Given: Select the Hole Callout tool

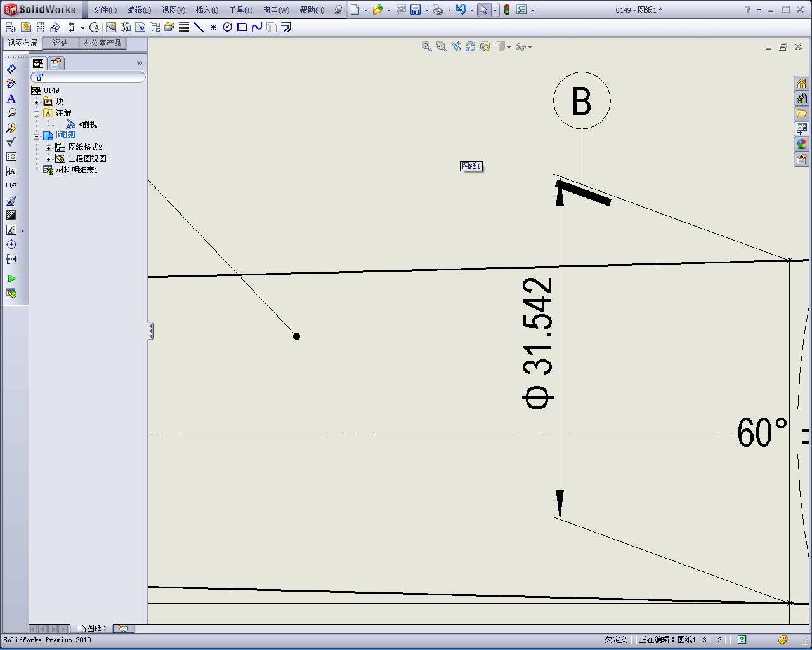Looking at the screenshot, I should [x=11, y=186].
